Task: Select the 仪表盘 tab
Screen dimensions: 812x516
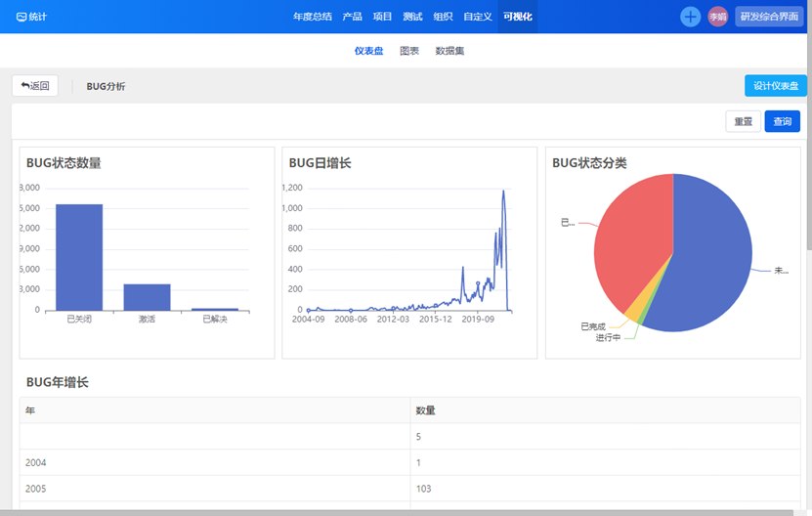Action: click(368, 51)
